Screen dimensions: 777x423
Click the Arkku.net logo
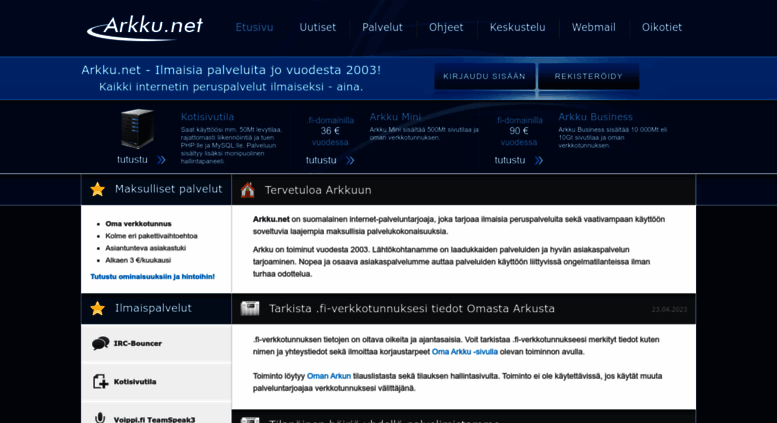pyautogui.click(x=145, y=27)
